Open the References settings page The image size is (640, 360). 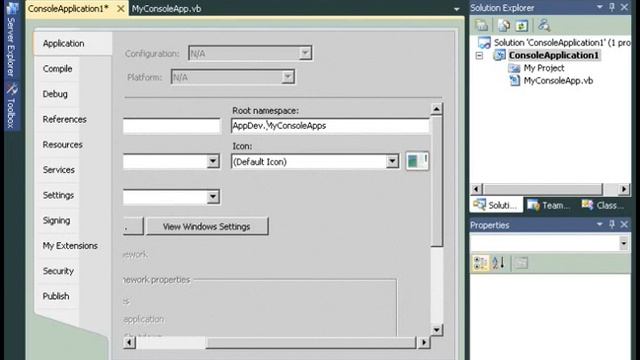[64, 119]
